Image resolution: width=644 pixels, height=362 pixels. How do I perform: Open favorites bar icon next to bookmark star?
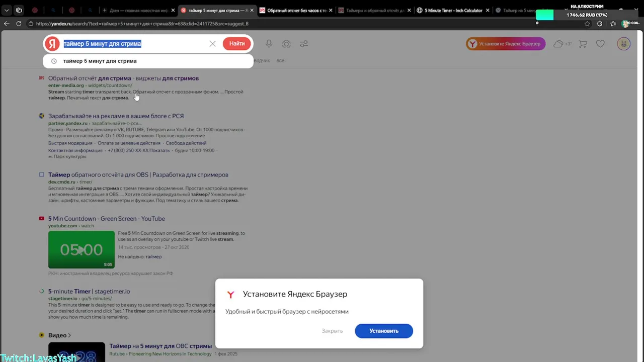pos(612,24)
